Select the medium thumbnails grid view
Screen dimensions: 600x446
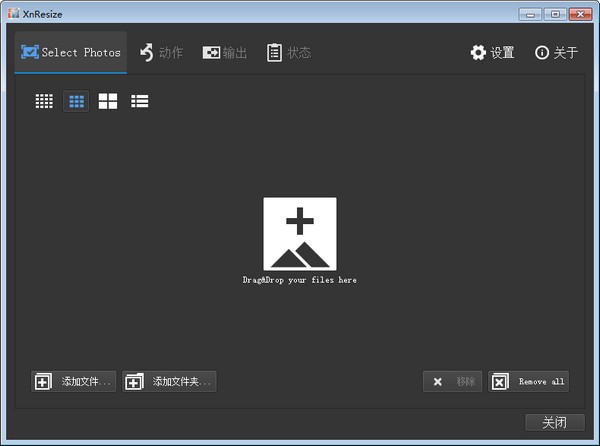click(76, 101)
